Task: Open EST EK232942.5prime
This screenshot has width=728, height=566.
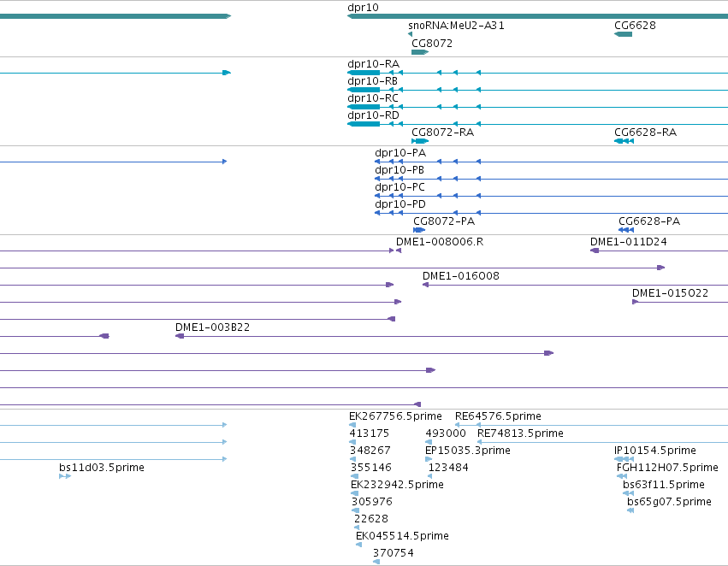Action: tap(397, 485)
